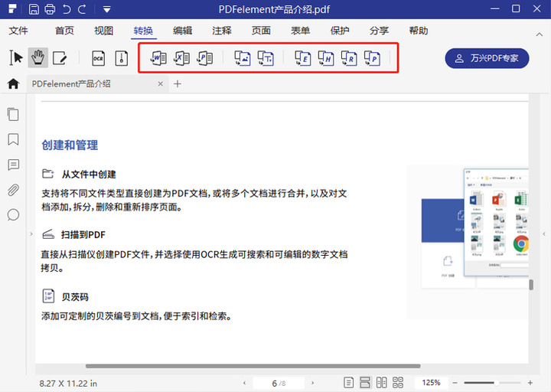
Task: Switch to the 视图 tab
Action: pyautogui.click(x=103, y=31)
